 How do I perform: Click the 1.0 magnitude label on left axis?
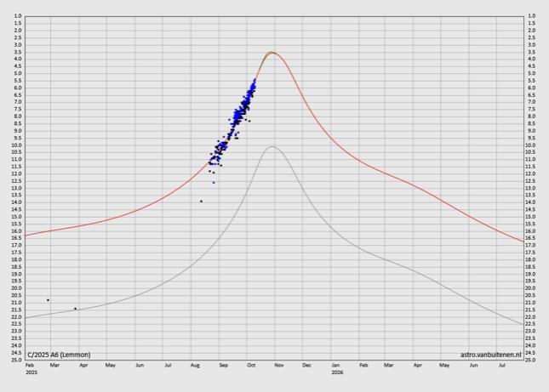[17, 16]
